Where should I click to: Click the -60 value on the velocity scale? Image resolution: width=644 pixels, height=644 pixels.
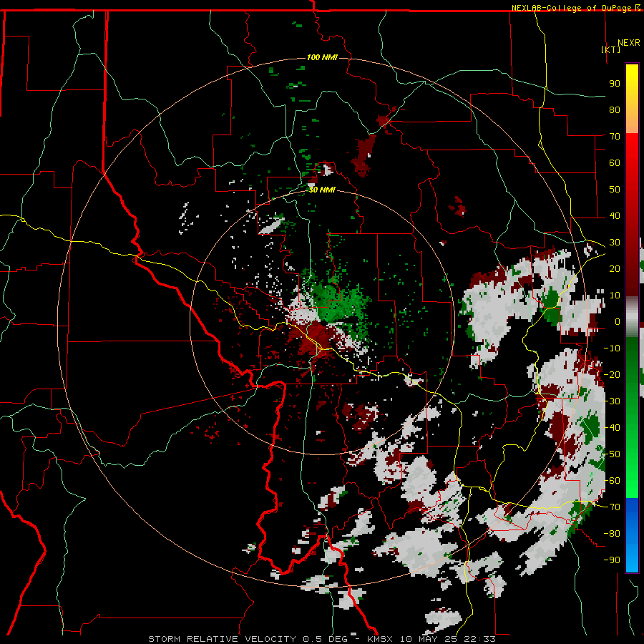[612, 481]
